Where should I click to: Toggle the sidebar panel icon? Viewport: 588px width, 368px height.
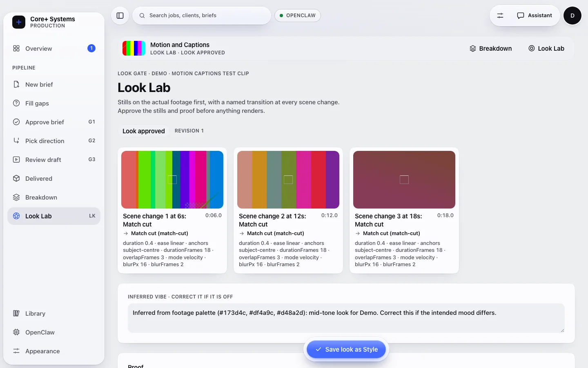click(x=120, y=16)
